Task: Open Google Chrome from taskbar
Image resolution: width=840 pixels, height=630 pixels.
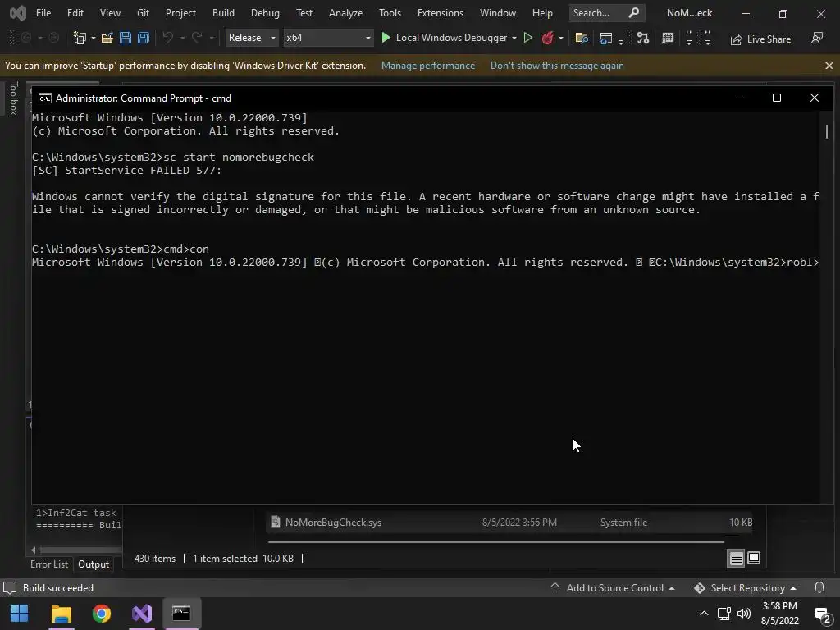Action: tap(101, 614)
